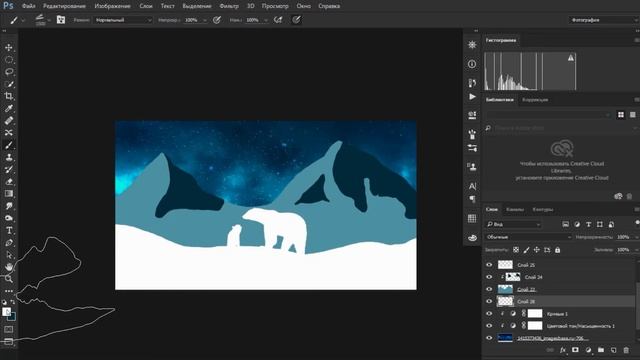The width and height of the screenshot is (640, 360).
Task: Click the layer effects fx button
Action: 563,350
